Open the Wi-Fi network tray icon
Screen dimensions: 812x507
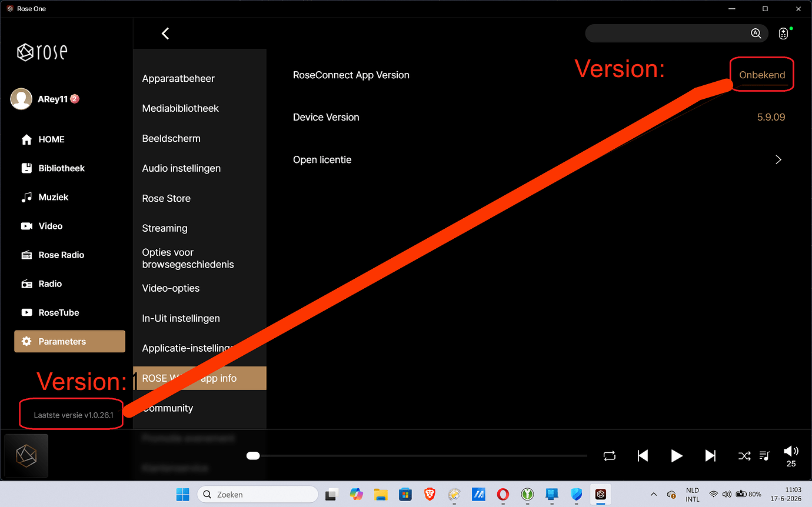pyautogui.click(x=714, y=495)
